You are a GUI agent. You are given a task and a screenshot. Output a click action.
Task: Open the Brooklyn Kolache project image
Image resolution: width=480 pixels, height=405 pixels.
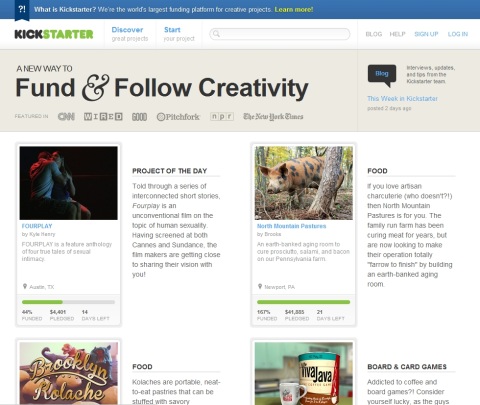tap(69, 373)
